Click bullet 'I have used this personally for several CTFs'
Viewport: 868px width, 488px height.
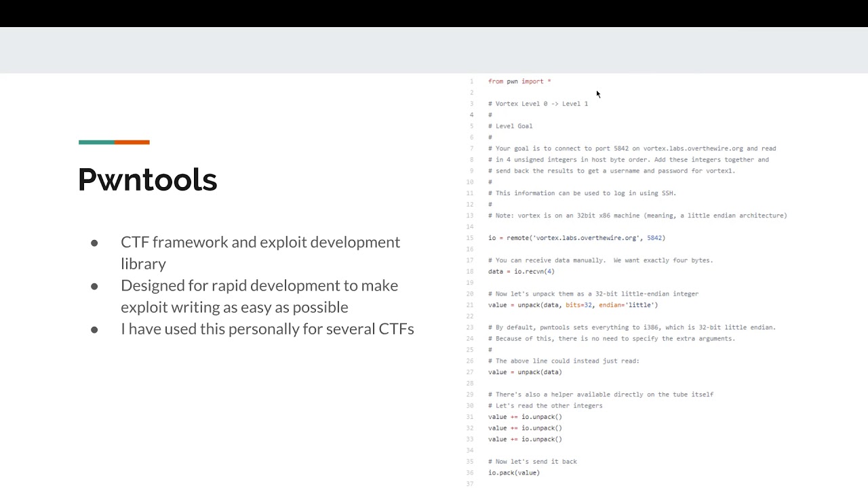pos(267,329)
